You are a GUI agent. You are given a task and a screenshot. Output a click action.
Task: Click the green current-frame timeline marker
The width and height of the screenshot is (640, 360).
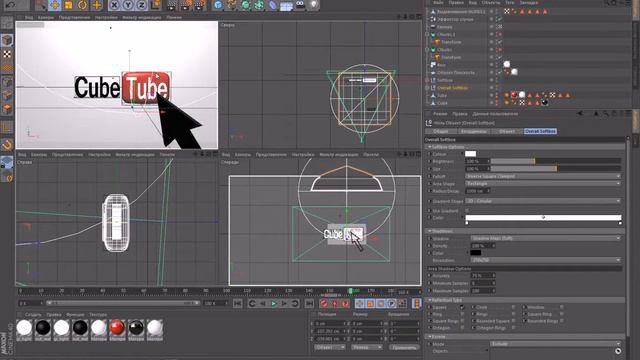(351, 291)
